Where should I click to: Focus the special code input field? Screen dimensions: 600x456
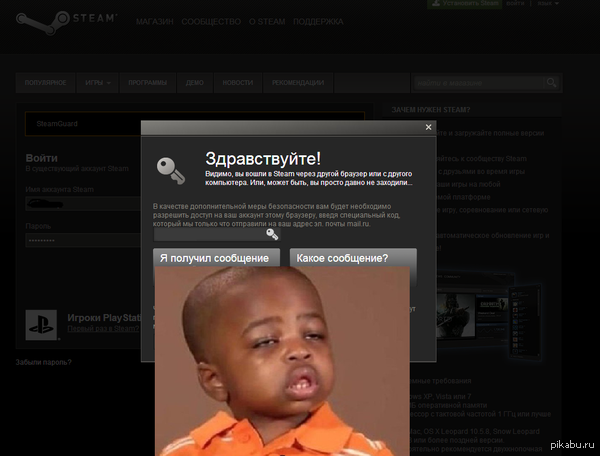coord(217,234)
